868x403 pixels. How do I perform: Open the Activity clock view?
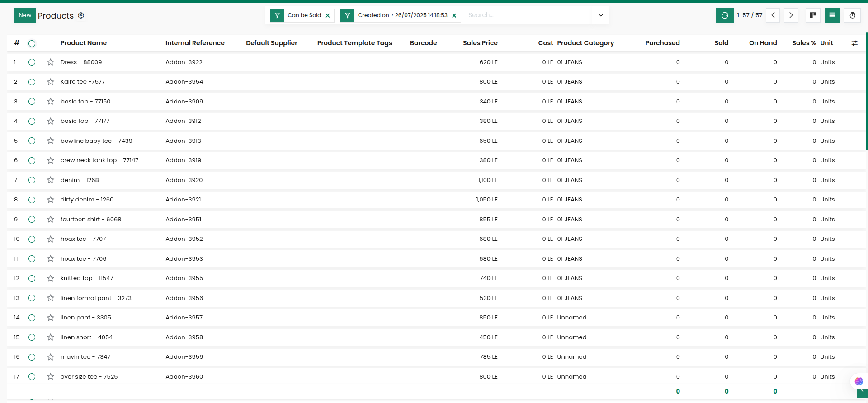pyautogui.click(x=852, y=15)
